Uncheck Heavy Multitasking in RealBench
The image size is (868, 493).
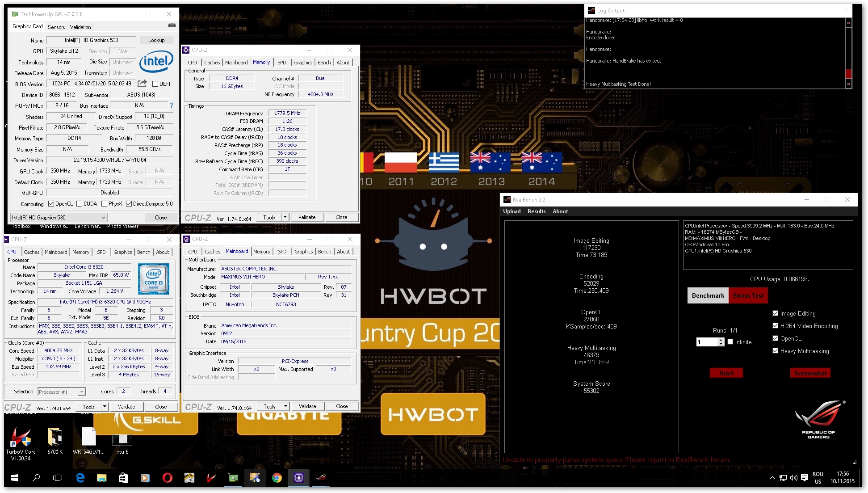776,351
